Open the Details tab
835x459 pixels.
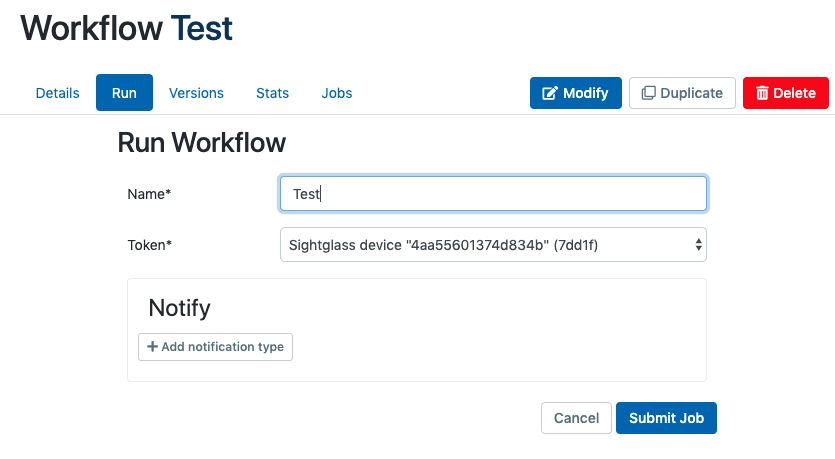pos(58,93)
